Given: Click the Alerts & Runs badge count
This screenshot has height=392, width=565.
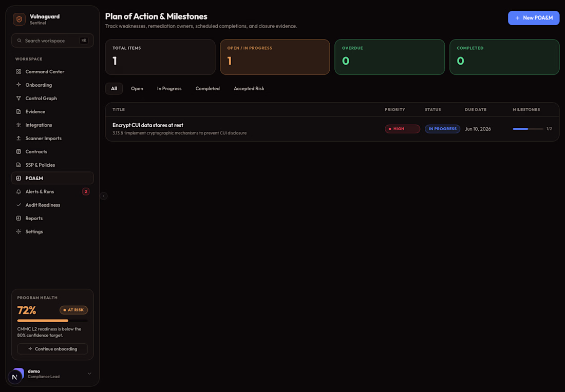Looking at the screenshot, I should click(x=86, y=191).
